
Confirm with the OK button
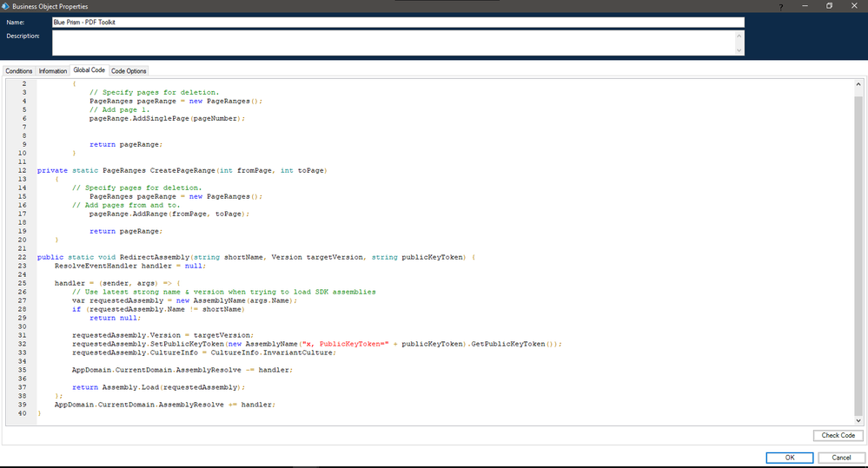click(789, 457)
